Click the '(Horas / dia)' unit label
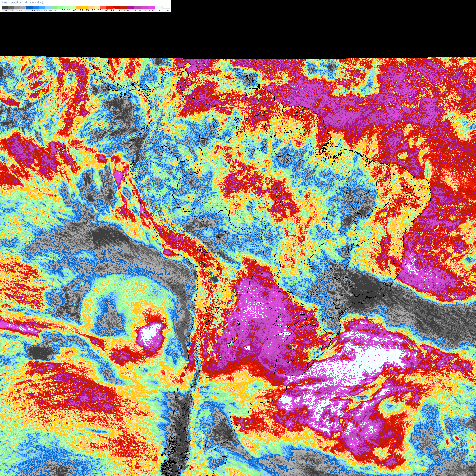 [34, 2]
